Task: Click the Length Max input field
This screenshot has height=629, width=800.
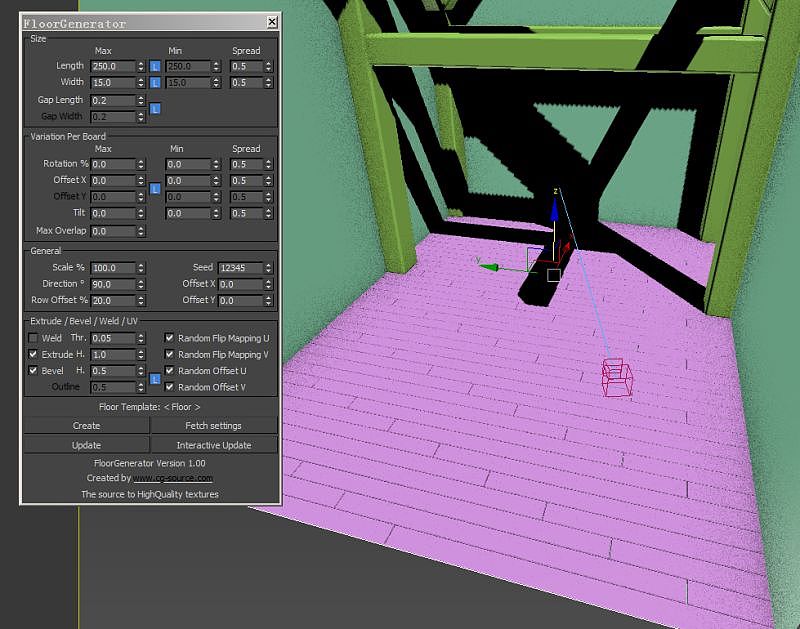Action: (x=113, y=66)
